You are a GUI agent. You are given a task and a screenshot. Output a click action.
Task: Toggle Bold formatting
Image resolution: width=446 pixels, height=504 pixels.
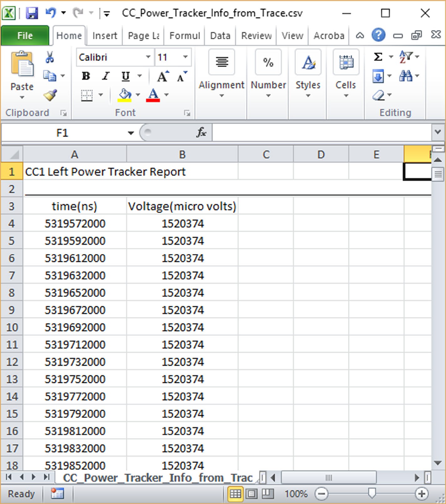(86, 76)
